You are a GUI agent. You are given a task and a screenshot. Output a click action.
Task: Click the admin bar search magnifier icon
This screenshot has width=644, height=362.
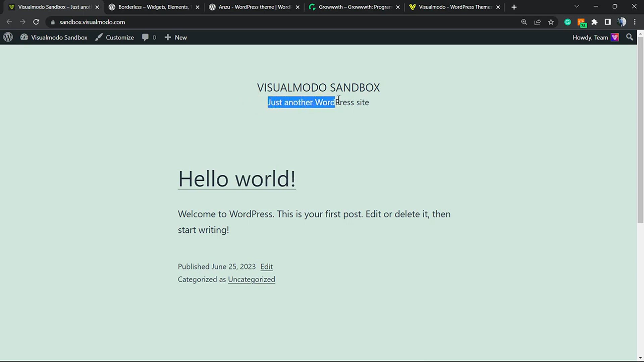pyautogui.click(x=630, y=37)
